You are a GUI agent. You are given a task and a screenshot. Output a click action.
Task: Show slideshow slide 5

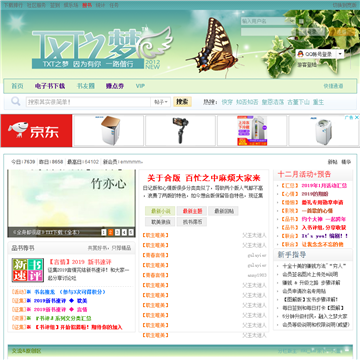coord(131,232)
